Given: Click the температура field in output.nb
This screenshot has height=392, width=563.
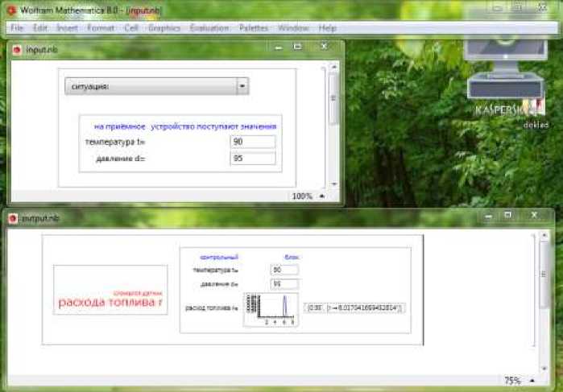Looking at the screenshot, I should click(x=284, y=270).
